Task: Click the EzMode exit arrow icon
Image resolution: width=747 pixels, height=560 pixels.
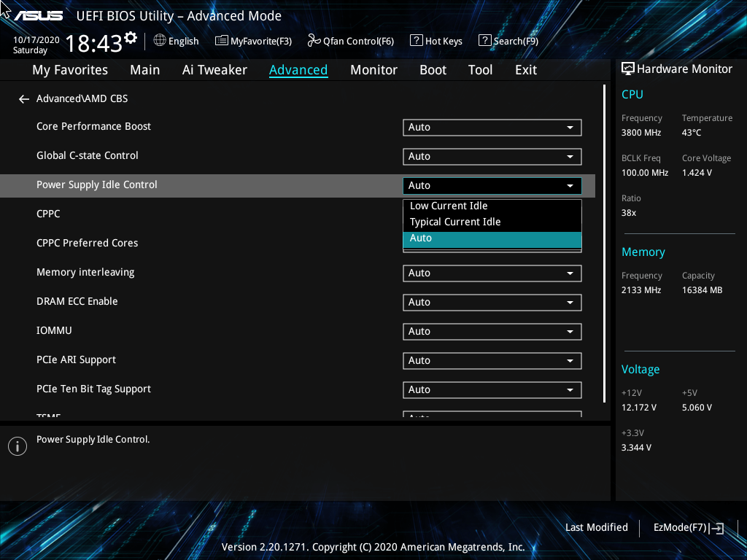Action: click(716, 528)
